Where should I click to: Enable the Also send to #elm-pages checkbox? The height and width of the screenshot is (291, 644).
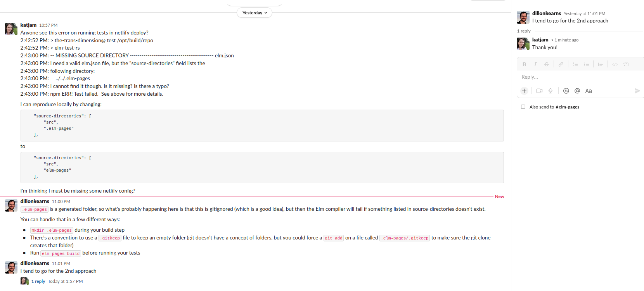coord(523,107)
